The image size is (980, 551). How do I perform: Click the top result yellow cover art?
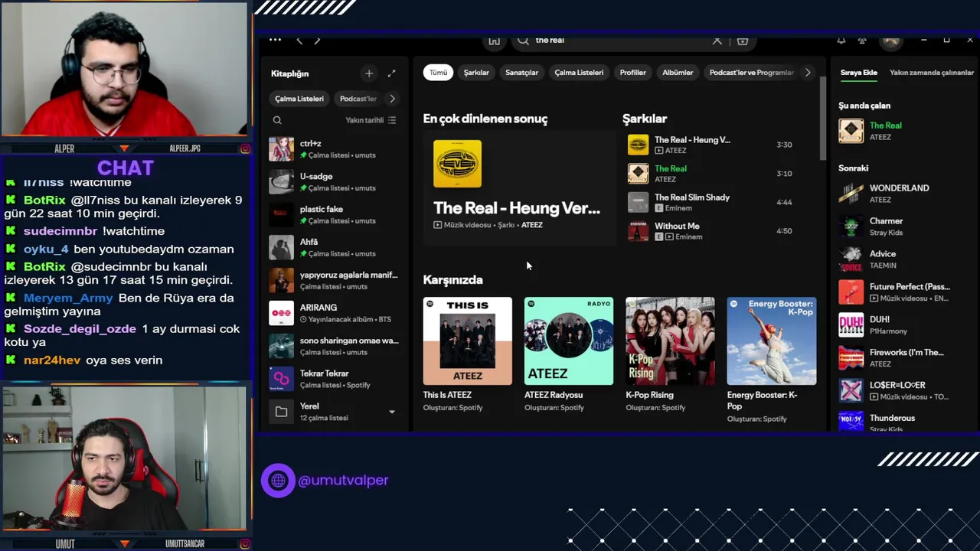pos(457,164)
